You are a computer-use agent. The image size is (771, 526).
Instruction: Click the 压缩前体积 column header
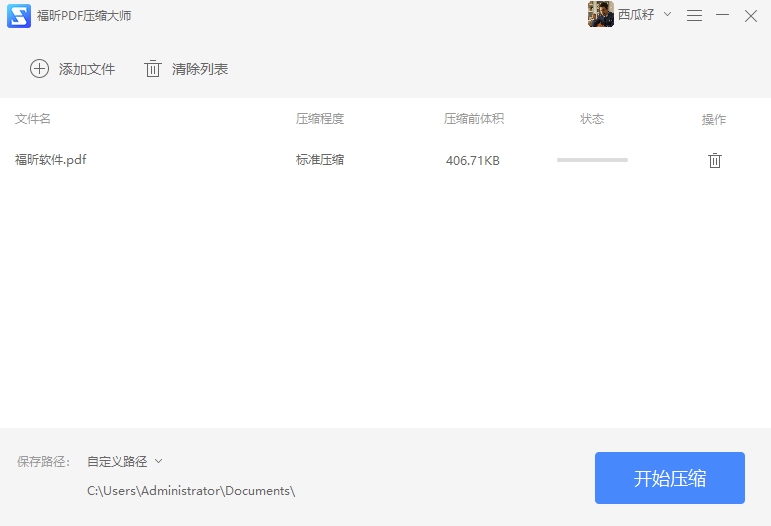(474, 119)
